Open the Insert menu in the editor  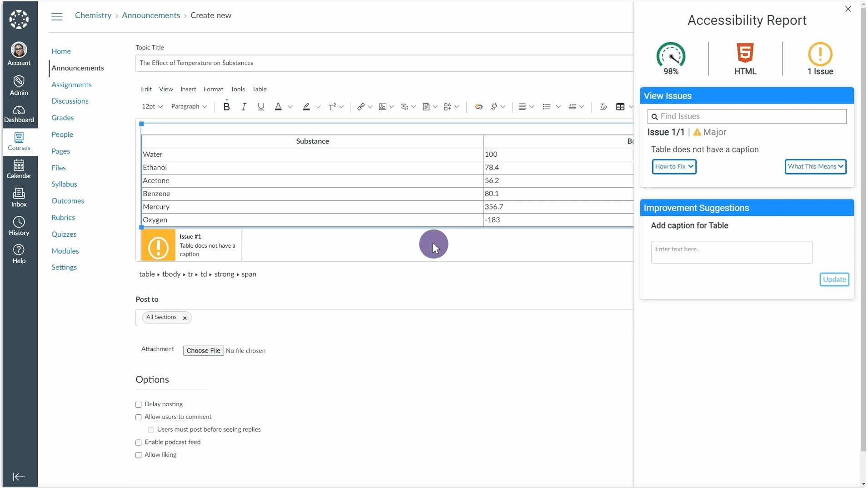pyautogui.click(x=188, y=89)
